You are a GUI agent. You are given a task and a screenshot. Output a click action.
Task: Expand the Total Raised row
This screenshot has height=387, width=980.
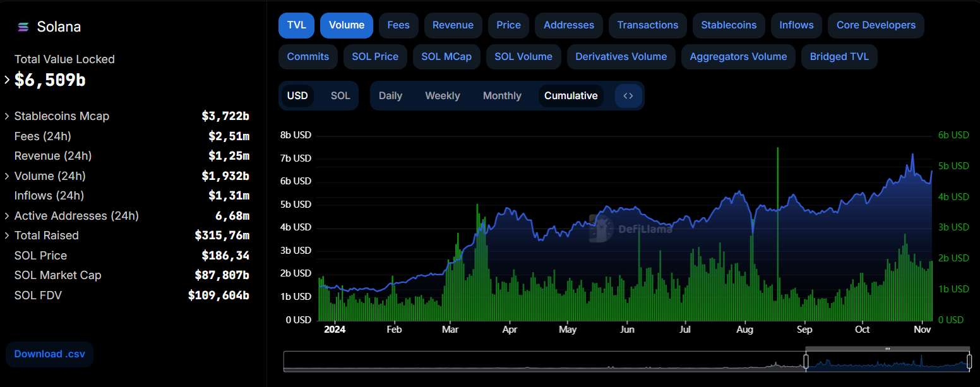point(7,235)
